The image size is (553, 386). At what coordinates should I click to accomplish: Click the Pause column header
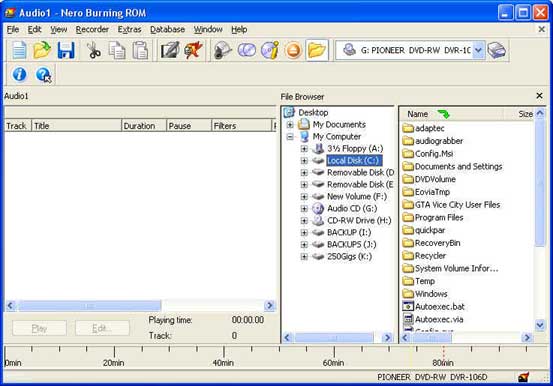pyautogui.click(x=189, y=126)
